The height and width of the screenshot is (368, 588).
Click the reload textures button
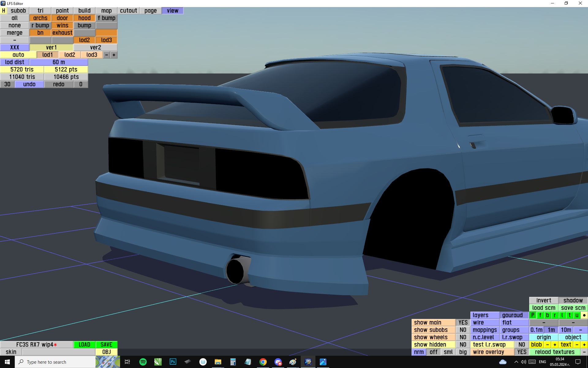[x=554, y=352]
